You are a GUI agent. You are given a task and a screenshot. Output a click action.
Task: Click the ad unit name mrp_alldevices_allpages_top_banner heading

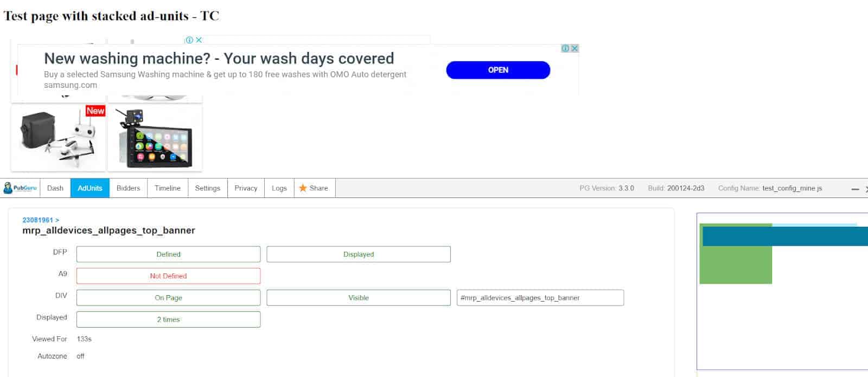click(108, 231)
